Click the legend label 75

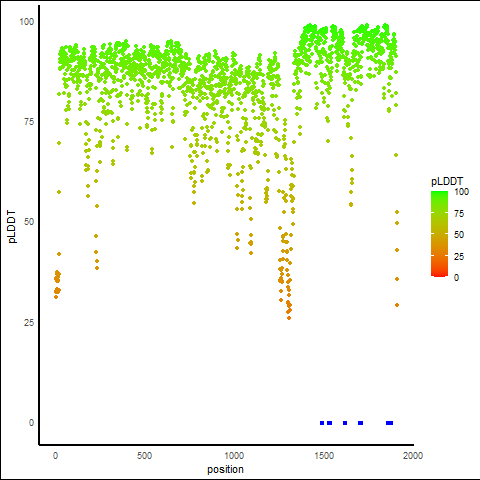pos(459,214)
